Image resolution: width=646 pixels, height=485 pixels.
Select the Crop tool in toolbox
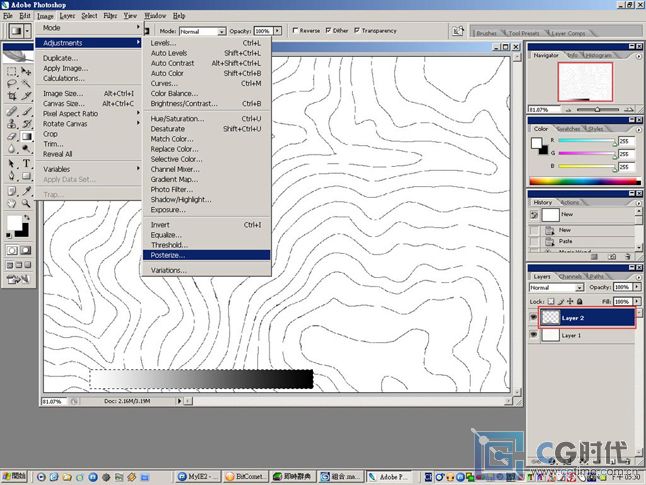tap(12, 96)
